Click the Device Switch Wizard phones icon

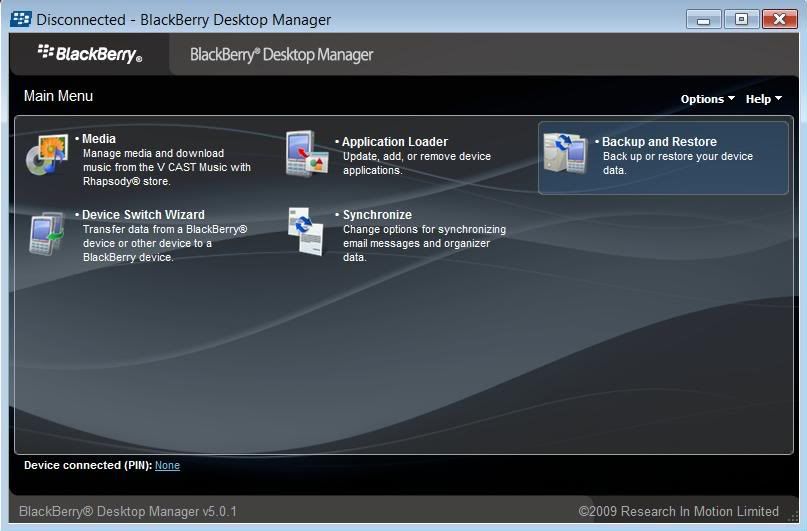47,233
